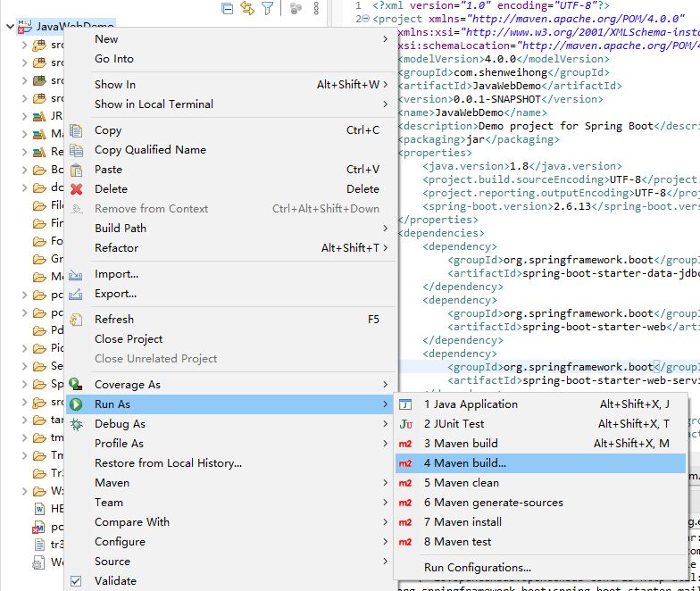700x591 pixels.
Task: Click the Refresh icon
Action: 77,320
